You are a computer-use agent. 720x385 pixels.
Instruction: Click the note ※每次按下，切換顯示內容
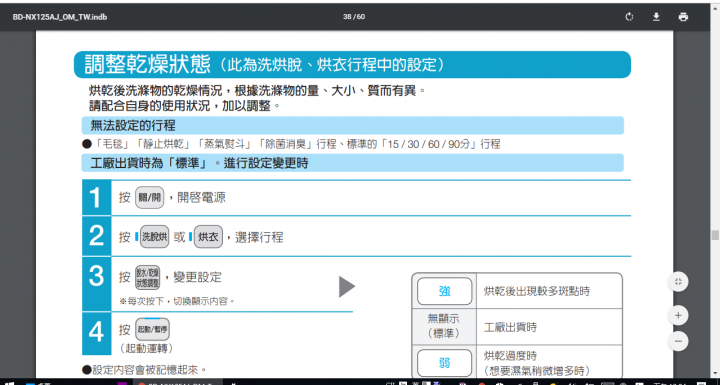[x=177, y=302]
